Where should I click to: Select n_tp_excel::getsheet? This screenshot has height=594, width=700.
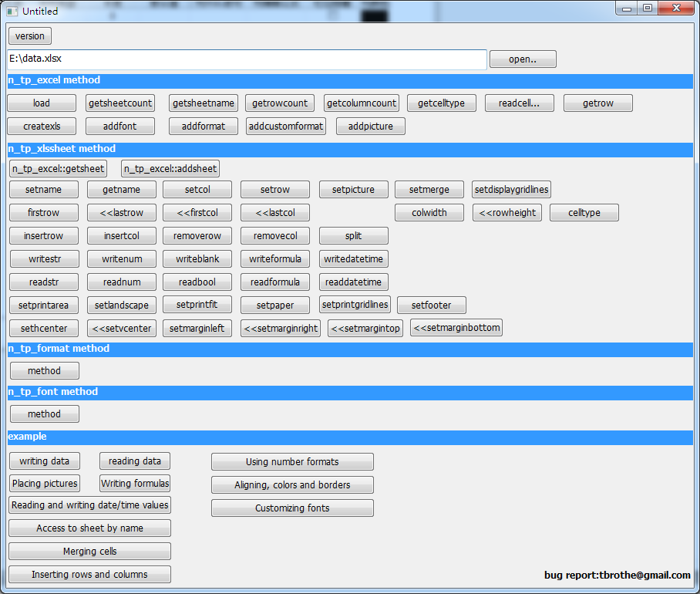[58, 168]
